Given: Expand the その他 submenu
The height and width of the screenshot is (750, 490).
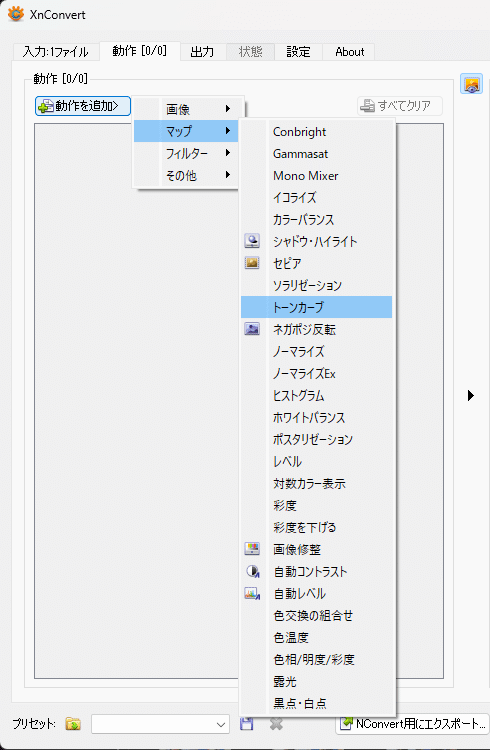Looking at the screenshot, I should (x=186, y=175).
